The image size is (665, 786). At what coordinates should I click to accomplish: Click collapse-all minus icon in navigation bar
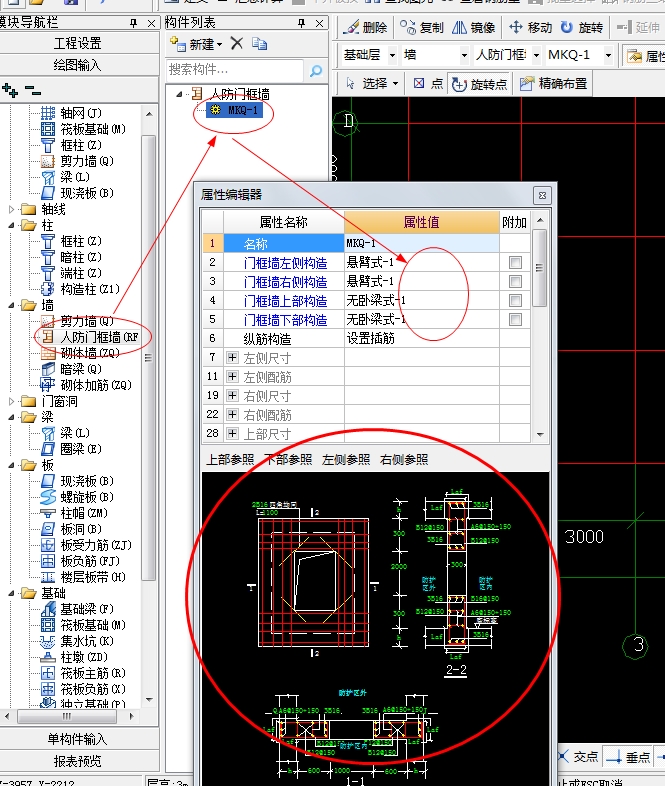click(33, 91)
